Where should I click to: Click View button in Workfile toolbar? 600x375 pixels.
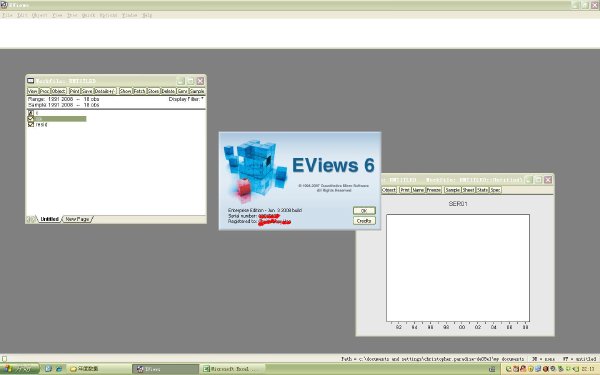(33, 91)
